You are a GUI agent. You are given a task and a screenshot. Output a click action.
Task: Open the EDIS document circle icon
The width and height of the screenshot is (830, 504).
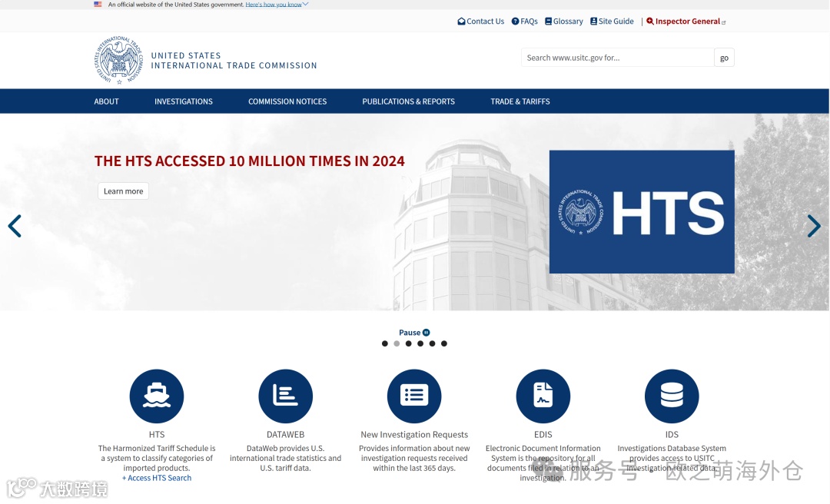[x=543, y=396]
